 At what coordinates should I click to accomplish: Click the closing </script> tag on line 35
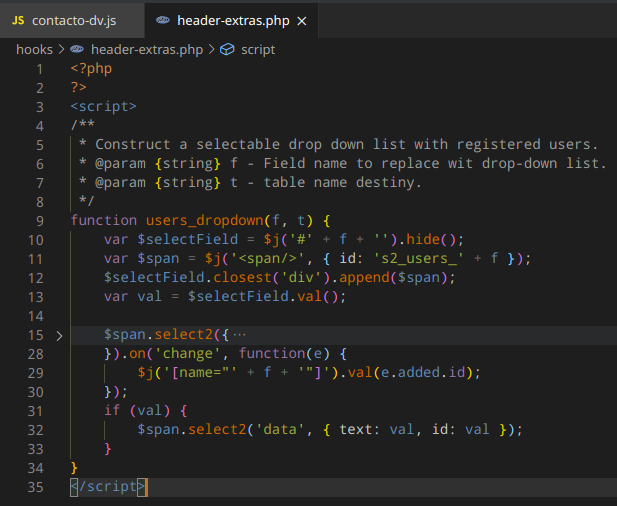click(x=108, y=487)
